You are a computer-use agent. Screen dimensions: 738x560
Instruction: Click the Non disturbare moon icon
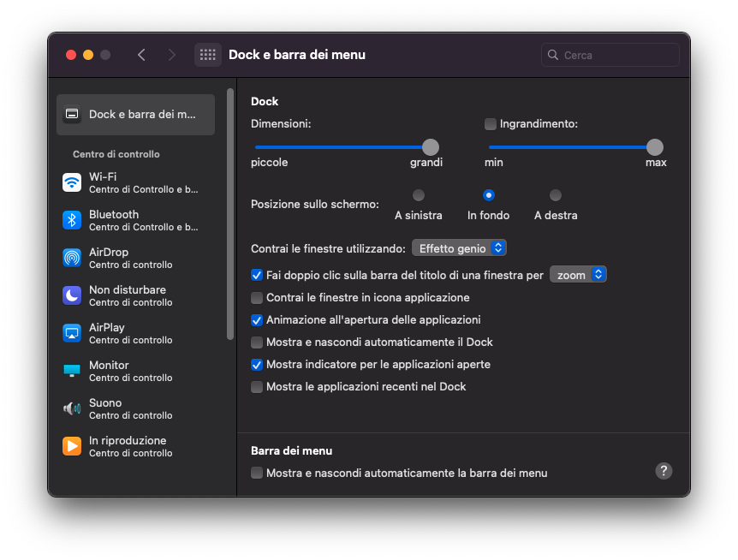[72, 295]
